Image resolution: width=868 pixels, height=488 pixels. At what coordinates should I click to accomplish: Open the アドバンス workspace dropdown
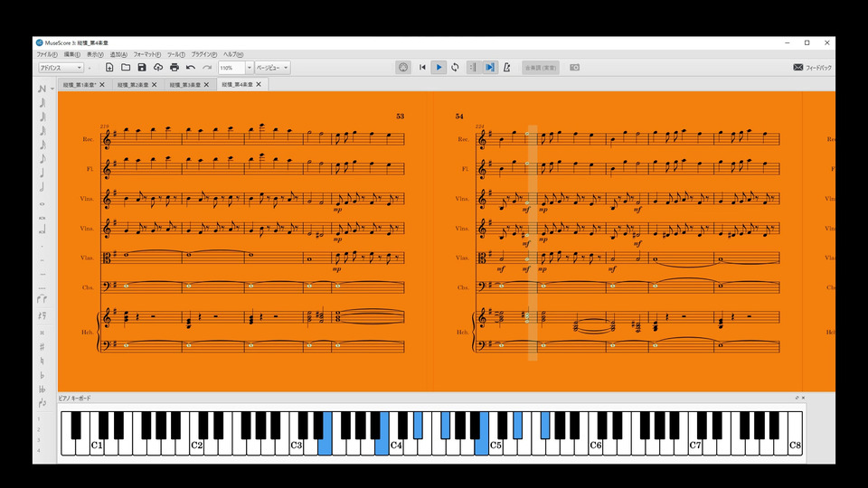click(61, 68)
